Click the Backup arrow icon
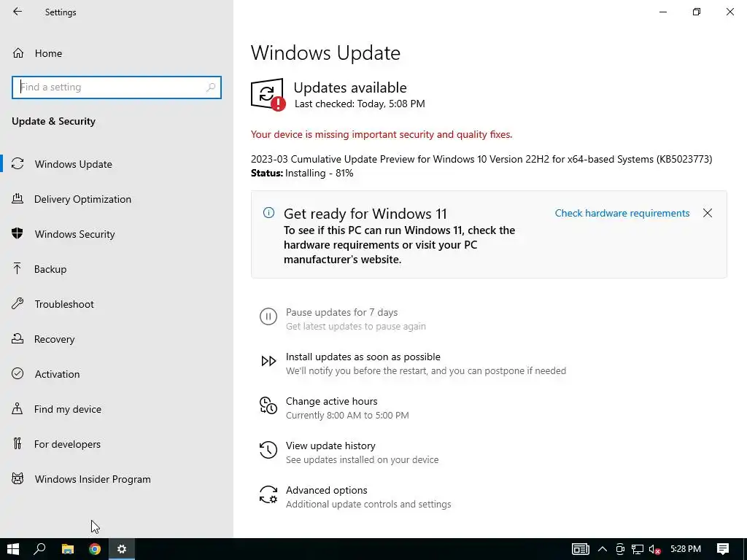747x560 pixels. tap(18, 268)
